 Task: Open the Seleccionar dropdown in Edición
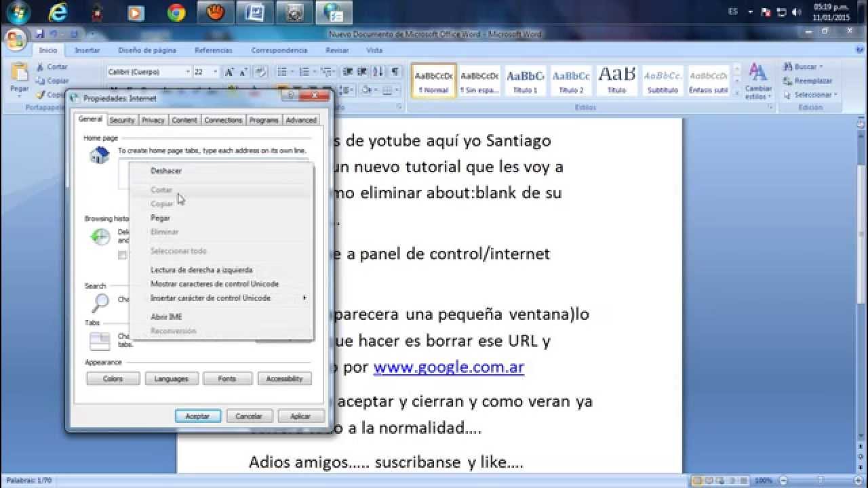(836, 95)
